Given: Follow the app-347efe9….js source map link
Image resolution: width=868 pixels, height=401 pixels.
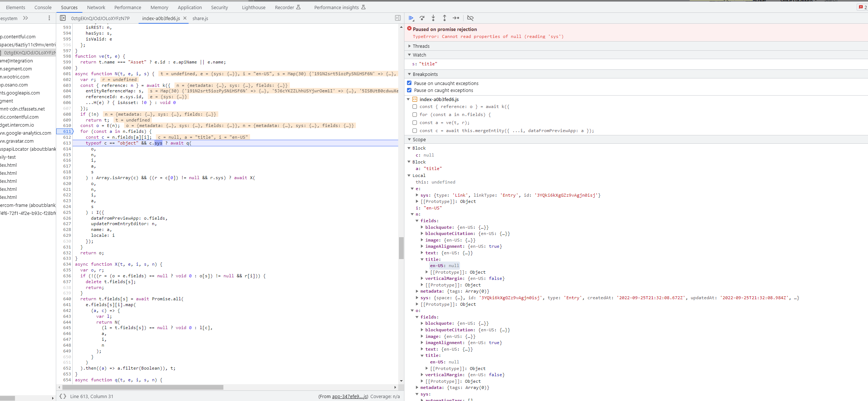Looking at the screenshot, I should point(349,396).
